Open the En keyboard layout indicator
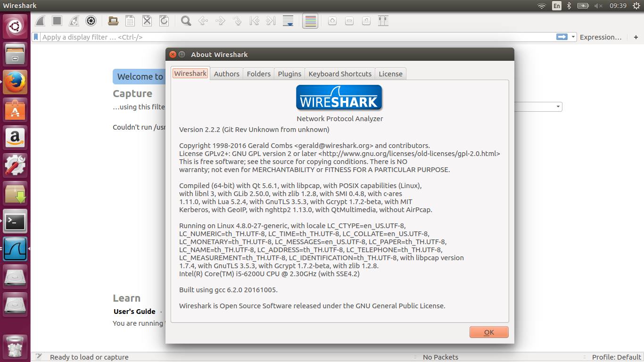The height and width of the screenshot is (362, 644). (557, 6)
